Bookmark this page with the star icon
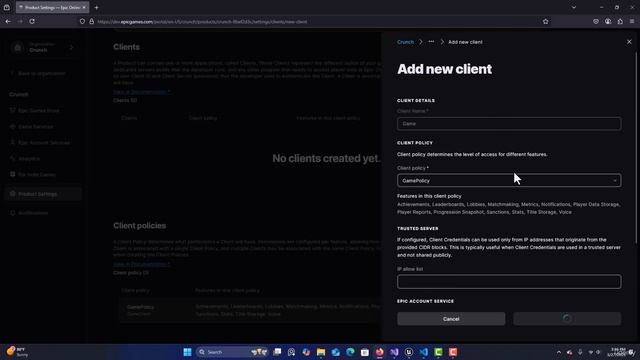 (545, 22)
